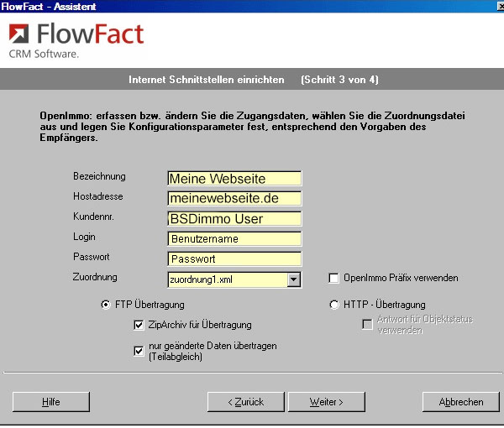Click the Bezeichnung label
Image resolution: width=504 pixels, height=428 pixels.
coord(99,176)
